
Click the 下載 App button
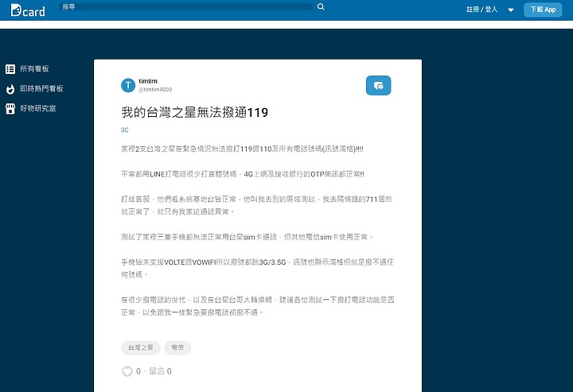pos(543,10)
